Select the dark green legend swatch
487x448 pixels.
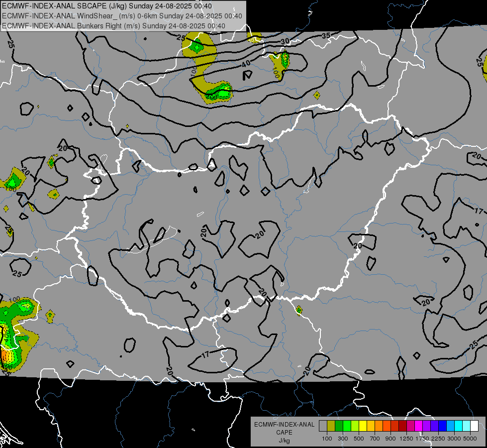coord(339,426)
